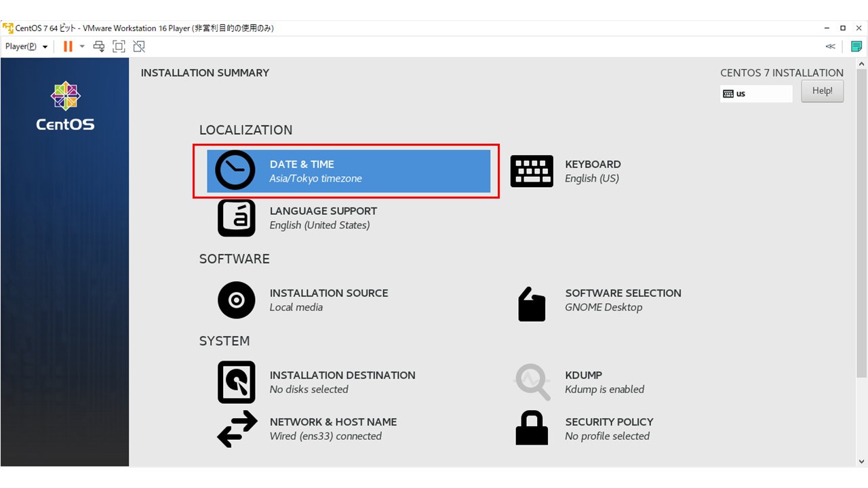Viewport: 868px width, 488px height.
Task: Click the vertical scrollbar on the right
Action: coord(861,223)
